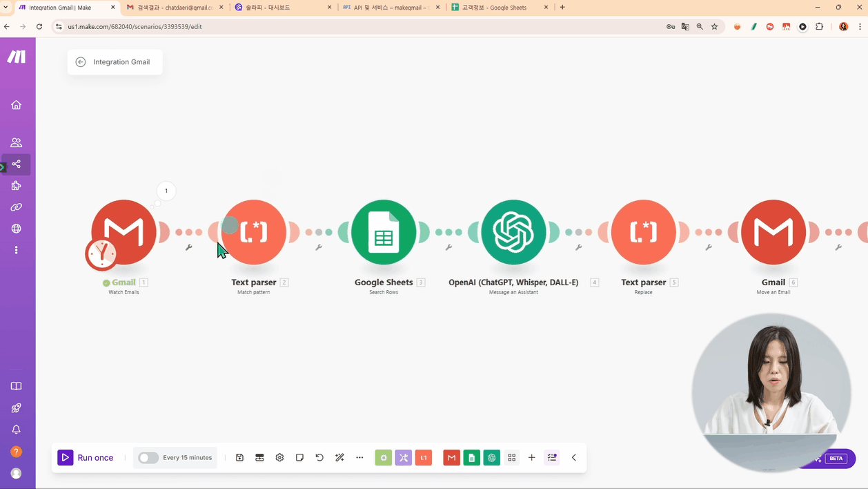Click the red Gmail favorite in toolbar
The height and width of the screenshot is (489, 868).
pyautogui.click(x=451, y=457)
